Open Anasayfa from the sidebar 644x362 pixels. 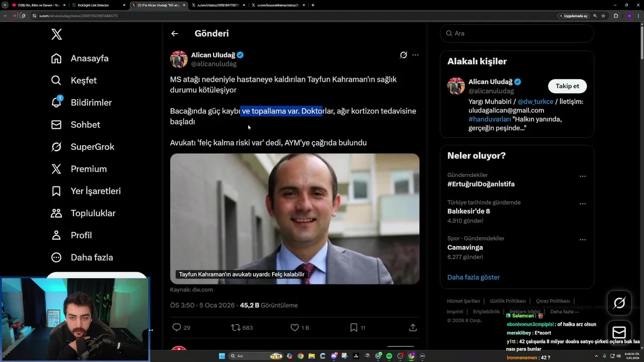[80, 58]
